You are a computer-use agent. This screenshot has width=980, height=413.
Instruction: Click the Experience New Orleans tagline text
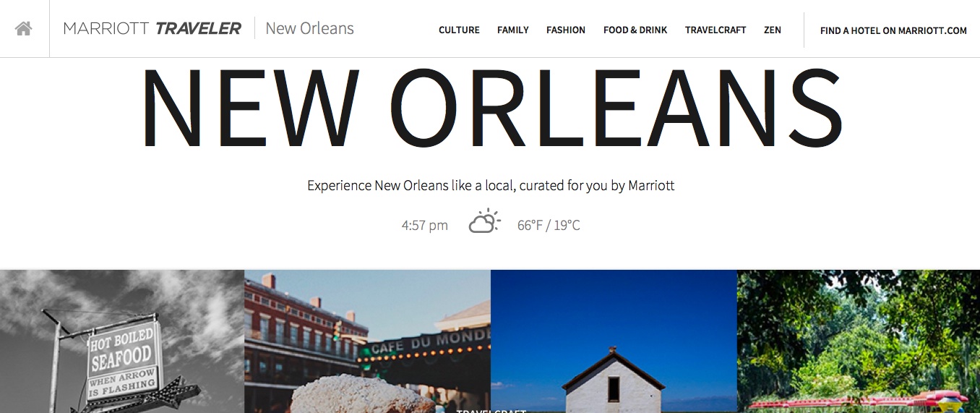491,186
